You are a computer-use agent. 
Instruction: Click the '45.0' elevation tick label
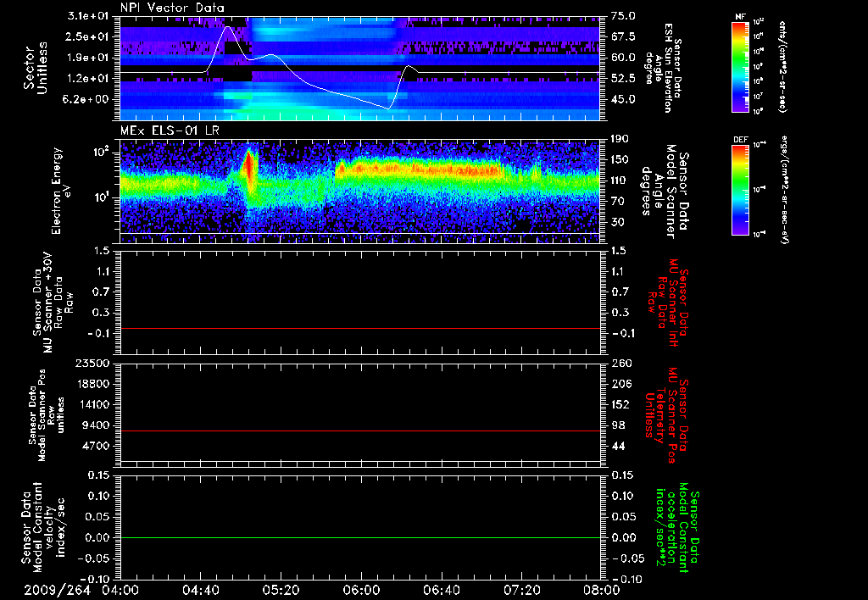point(623,100)
